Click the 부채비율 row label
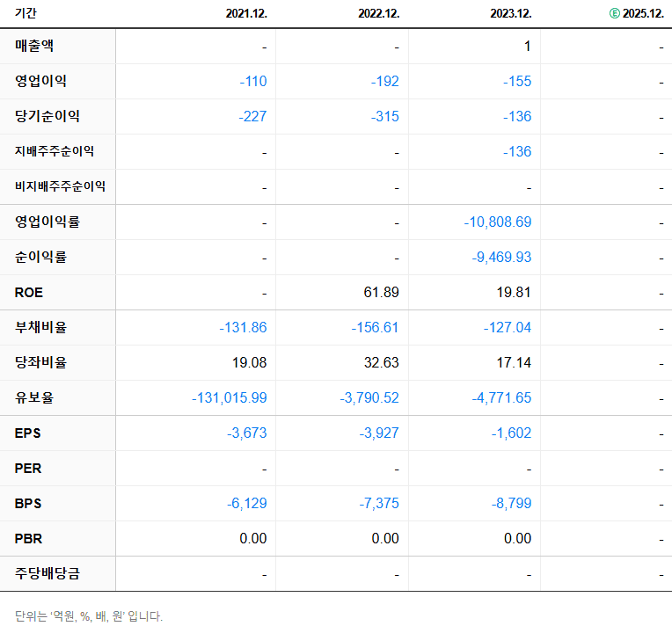Screen dimensions: 672x626 pos(40,327)
